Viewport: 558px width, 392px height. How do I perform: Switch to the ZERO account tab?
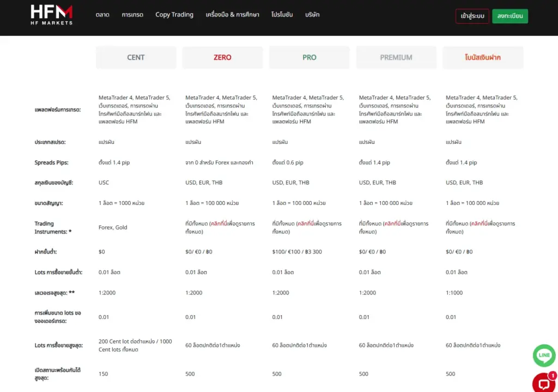click(x=222, y=57)
